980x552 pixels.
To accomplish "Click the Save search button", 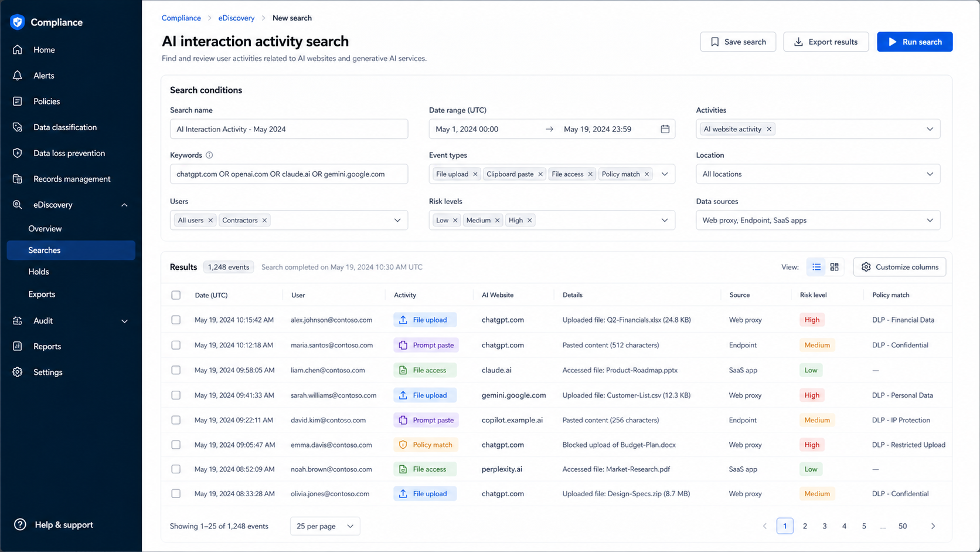I will pos(738,42).
